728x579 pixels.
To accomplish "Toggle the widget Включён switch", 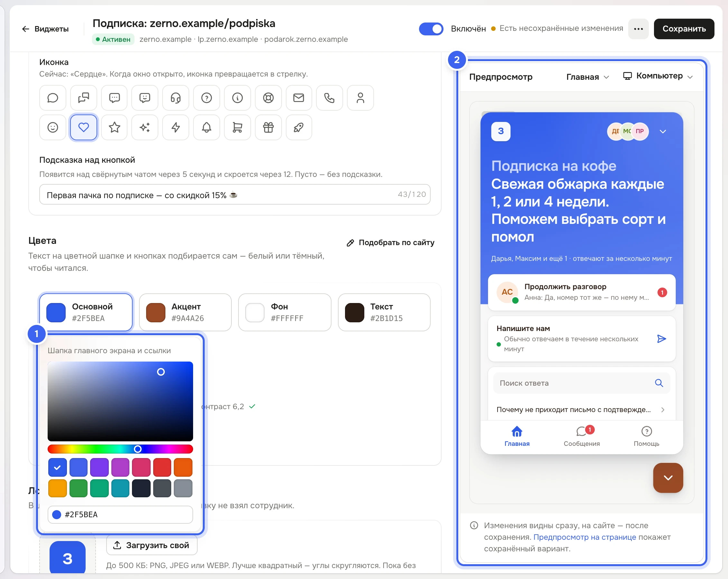I will (x=431, y=29).
